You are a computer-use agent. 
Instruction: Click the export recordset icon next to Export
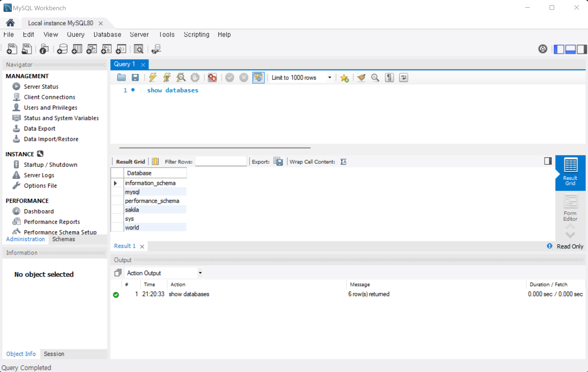point(278,162)
